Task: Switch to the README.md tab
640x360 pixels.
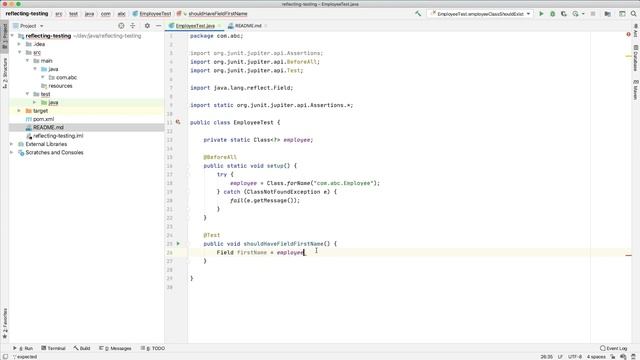Action: pos(247,26)
